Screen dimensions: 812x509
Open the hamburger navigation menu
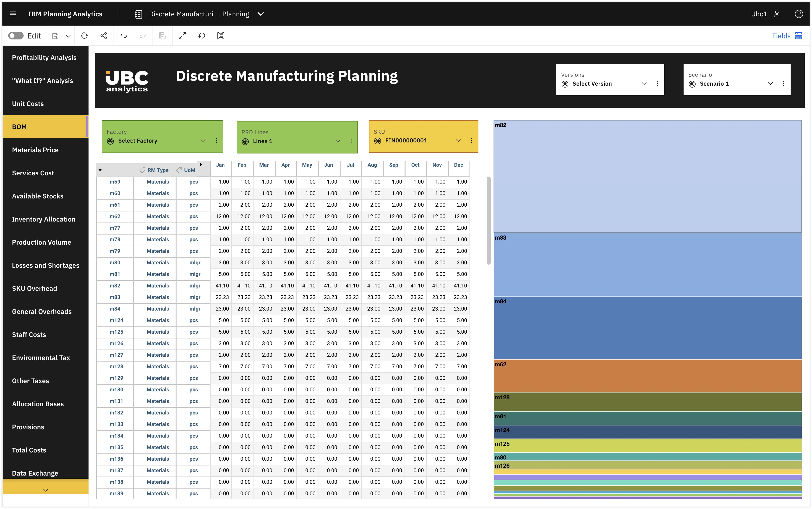[13, 14]
